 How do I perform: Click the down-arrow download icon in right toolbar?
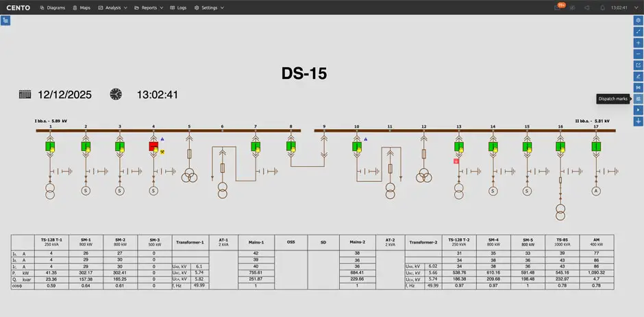[x=638, y=121]
